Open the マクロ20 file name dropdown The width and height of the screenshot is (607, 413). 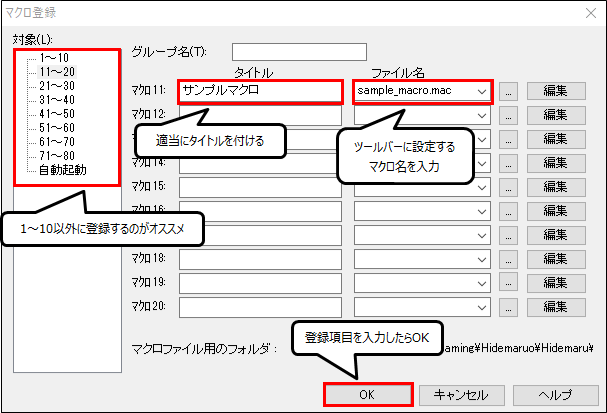(x=482, y=307)
